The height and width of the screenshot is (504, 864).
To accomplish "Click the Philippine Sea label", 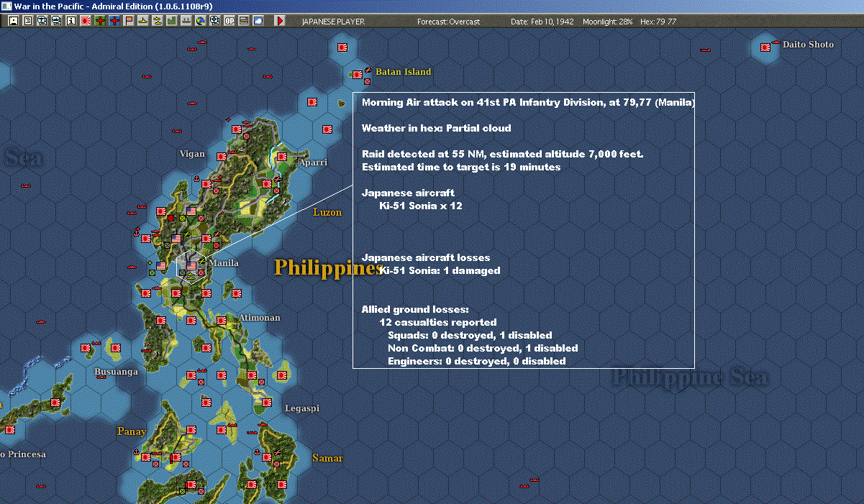I will [x=689, y=378].
